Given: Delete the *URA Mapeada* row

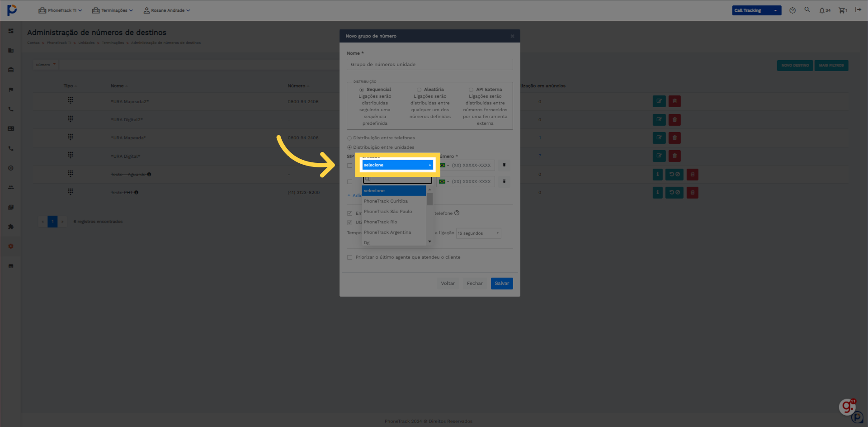Looking at the screenshot, I should [675, 138].
